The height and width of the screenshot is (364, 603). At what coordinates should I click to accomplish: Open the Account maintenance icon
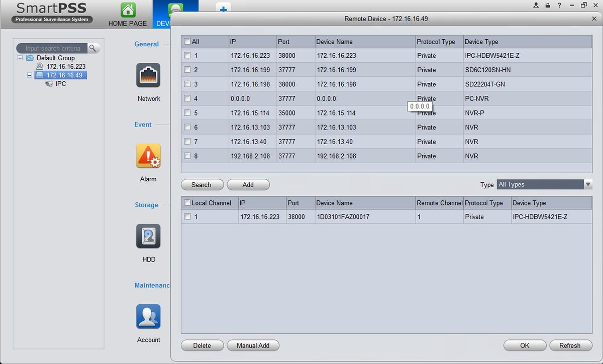(148, 316)
